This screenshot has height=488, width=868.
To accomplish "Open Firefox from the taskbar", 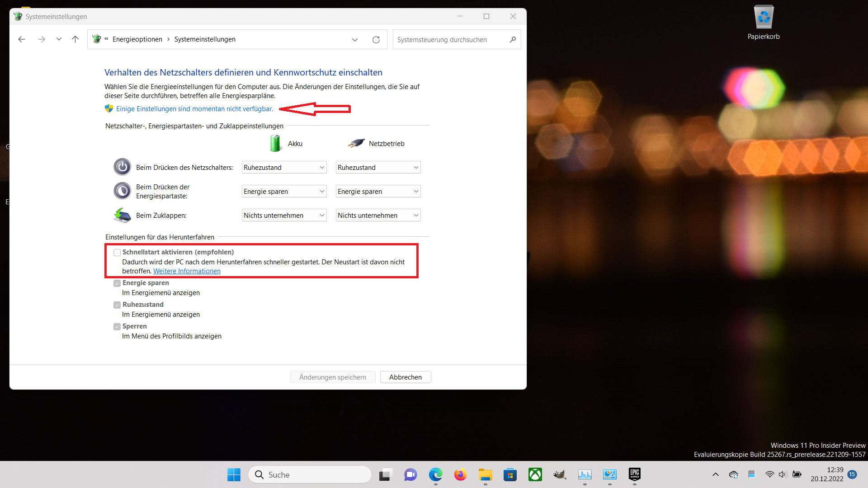I will tap(460, 474).
